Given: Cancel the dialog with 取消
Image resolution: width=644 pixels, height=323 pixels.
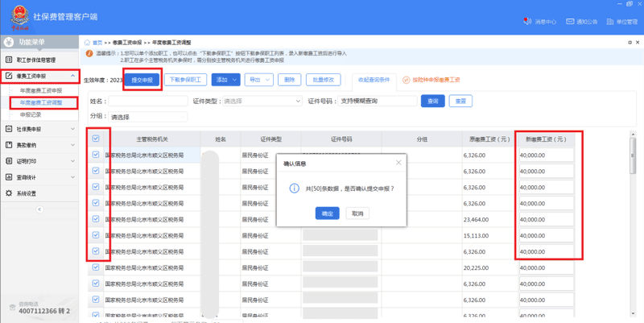Looking at the screenshot, I should coord(357,213).
